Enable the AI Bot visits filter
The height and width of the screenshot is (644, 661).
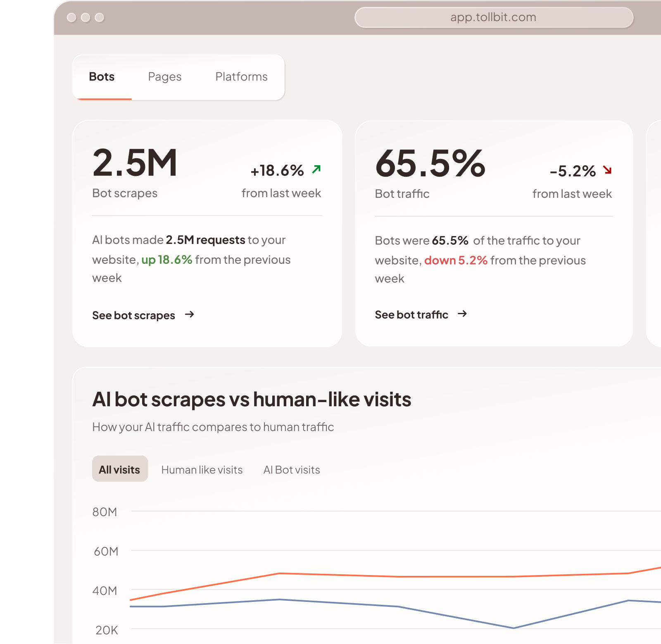(x=292, y=469)
